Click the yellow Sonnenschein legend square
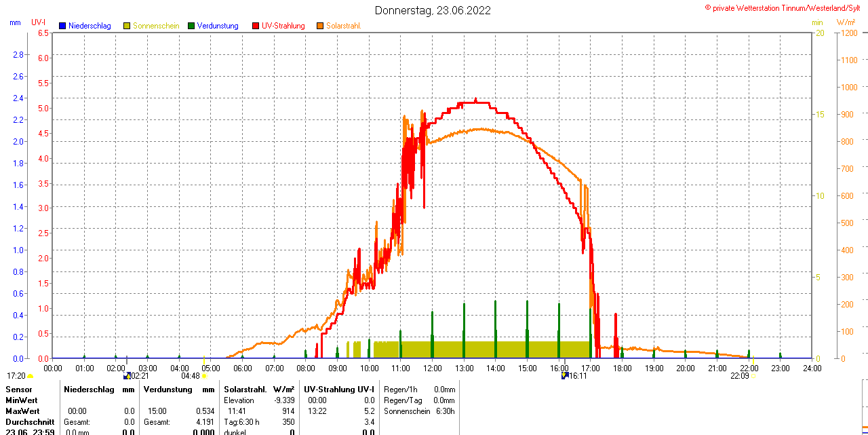The image size is (868, 435). pyautogui.click(x=127, y=26)
